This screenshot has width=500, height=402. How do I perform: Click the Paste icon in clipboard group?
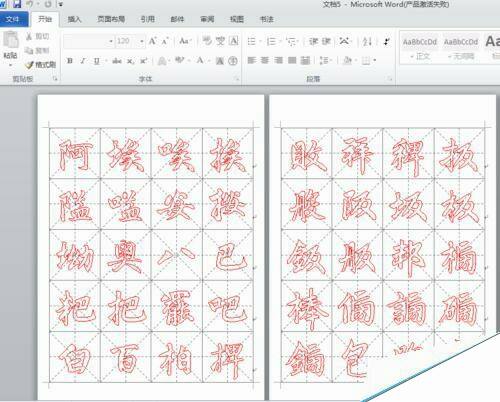[x=11, y=40]
